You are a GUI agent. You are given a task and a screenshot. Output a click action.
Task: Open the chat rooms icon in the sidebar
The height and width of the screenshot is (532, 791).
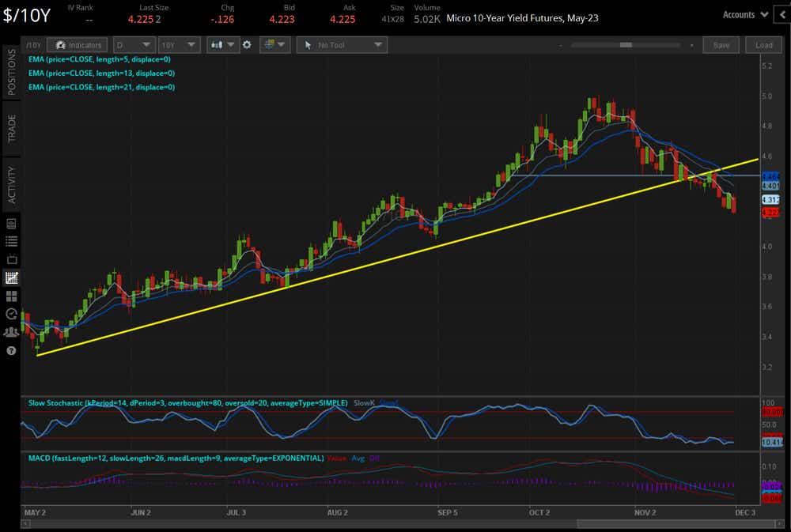coord(10,331)
